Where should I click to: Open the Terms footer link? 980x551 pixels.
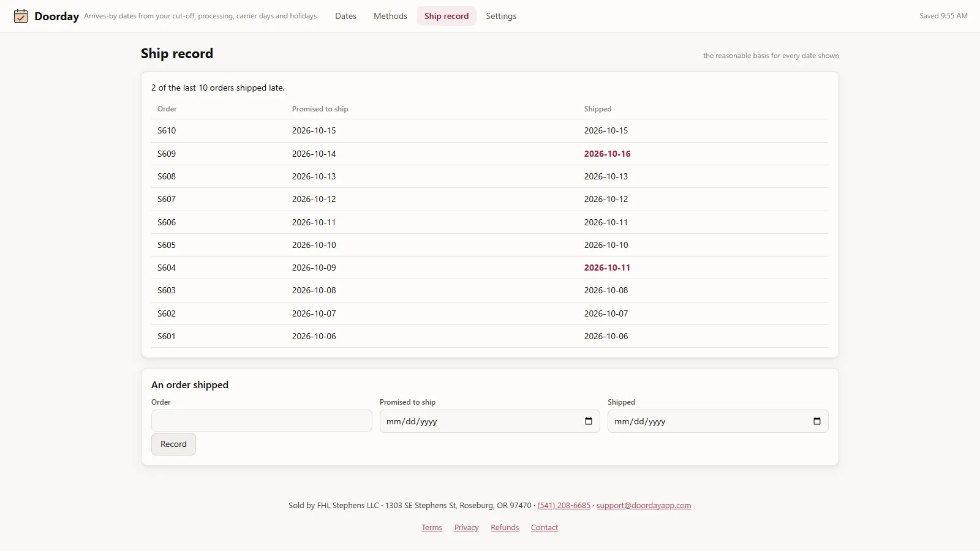[432, 528]
